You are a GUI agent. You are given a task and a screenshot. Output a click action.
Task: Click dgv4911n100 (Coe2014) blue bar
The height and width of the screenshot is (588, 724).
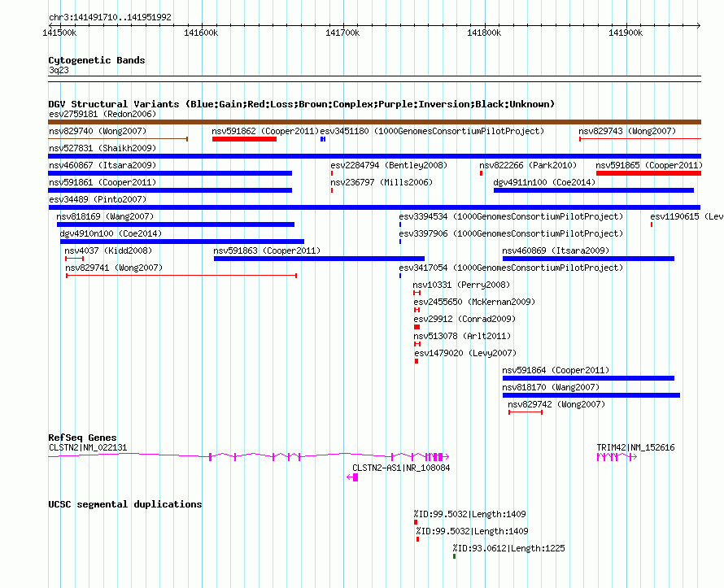pyautogui.click(x=594, y=190)
